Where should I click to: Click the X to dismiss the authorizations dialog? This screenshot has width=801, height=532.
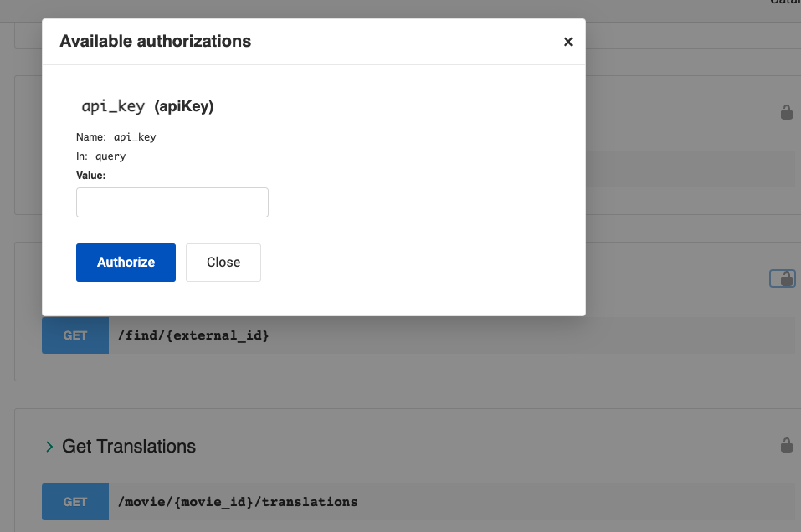point(567,41)
